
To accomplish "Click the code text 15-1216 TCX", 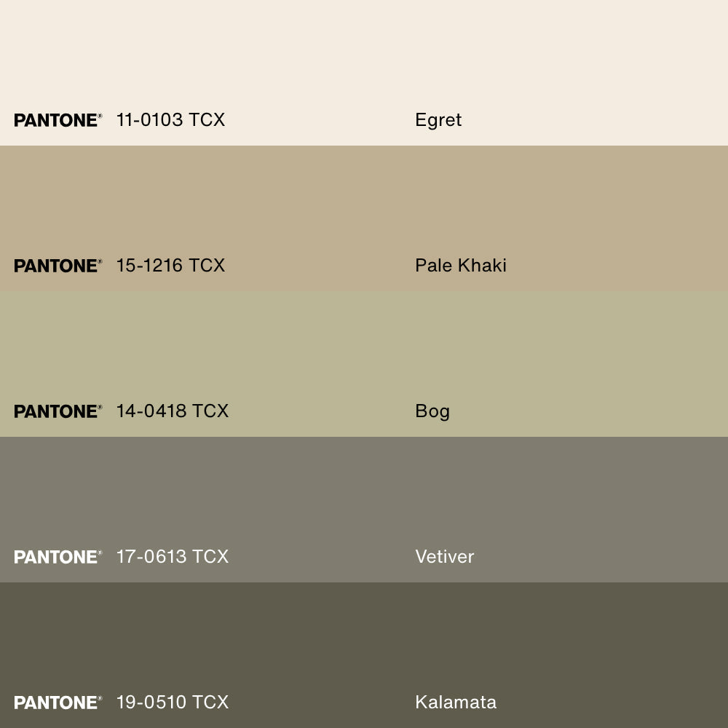I will point(170,266).
